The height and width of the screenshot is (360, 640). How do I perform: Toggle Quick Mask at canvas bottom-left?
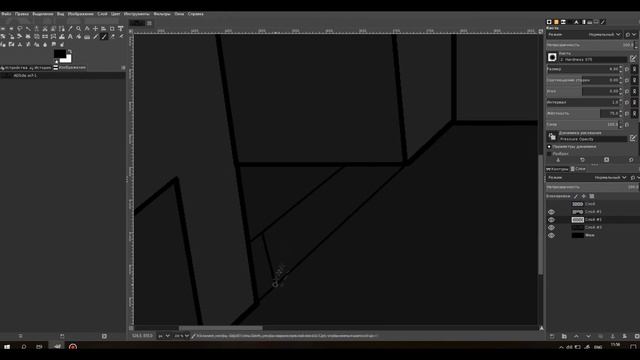(131, 328)
